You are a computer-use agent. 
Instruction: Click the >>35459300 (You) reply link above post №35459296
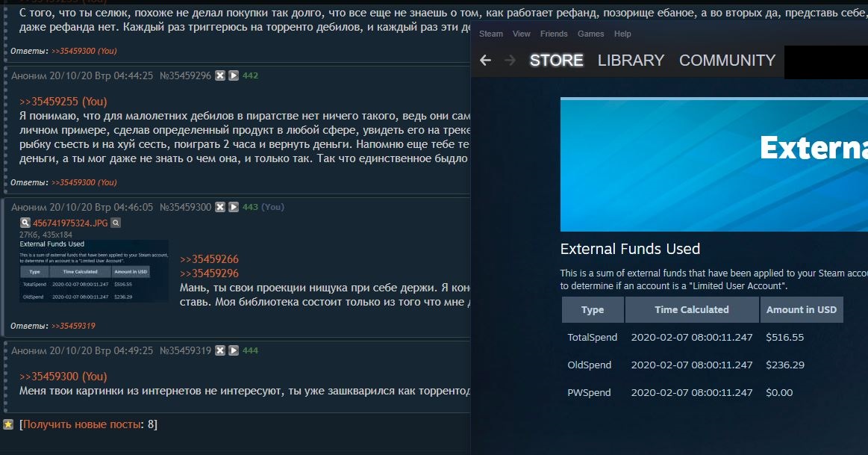[x=84, y=51]
